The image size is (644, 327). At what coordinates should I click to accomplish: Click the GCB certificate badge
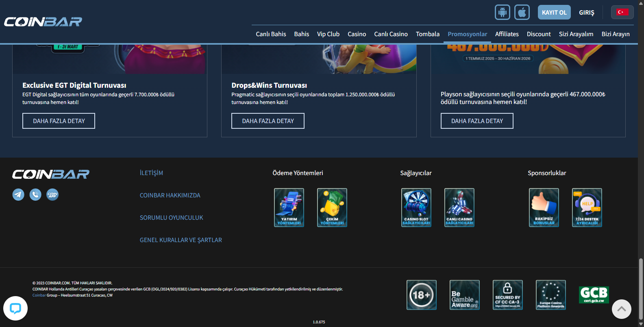point(594,295)
